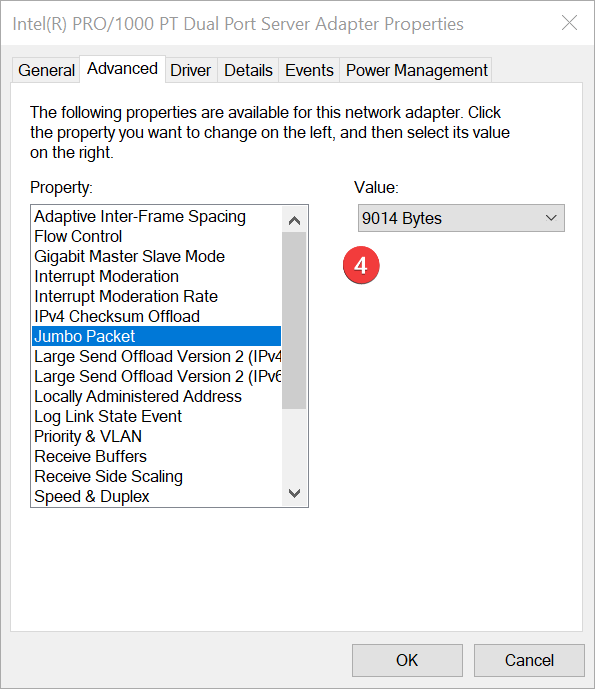Select Large Send Offload Version 2 (IPv4)
The height and width of the screenshot is (689, 595).
(156, 356)
